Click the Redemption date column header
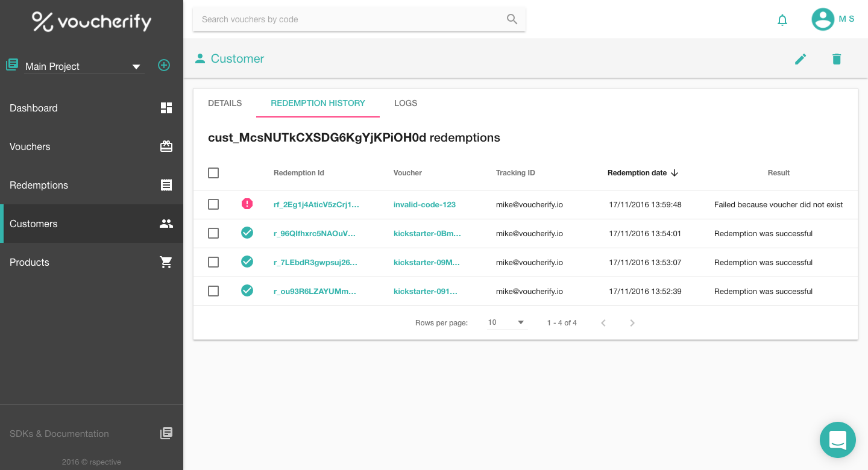The image size is (868, 470). pyautogui.click(x=637, y=173)
